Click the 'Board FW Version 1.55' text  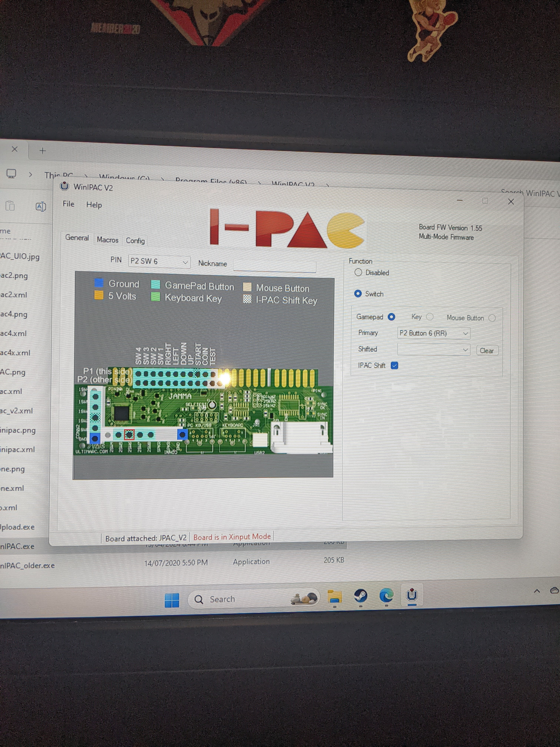[450, 228]
